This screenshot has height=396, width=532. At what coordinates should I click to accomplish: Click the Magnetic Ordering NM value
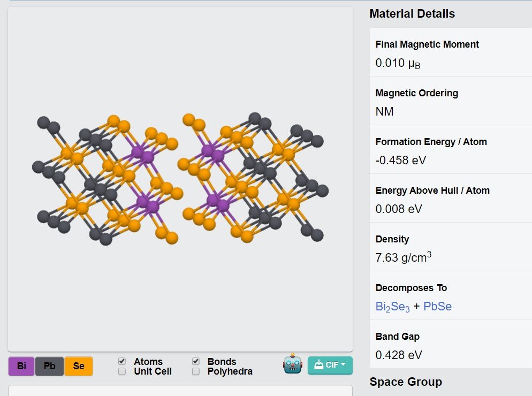tap(384, 112)
